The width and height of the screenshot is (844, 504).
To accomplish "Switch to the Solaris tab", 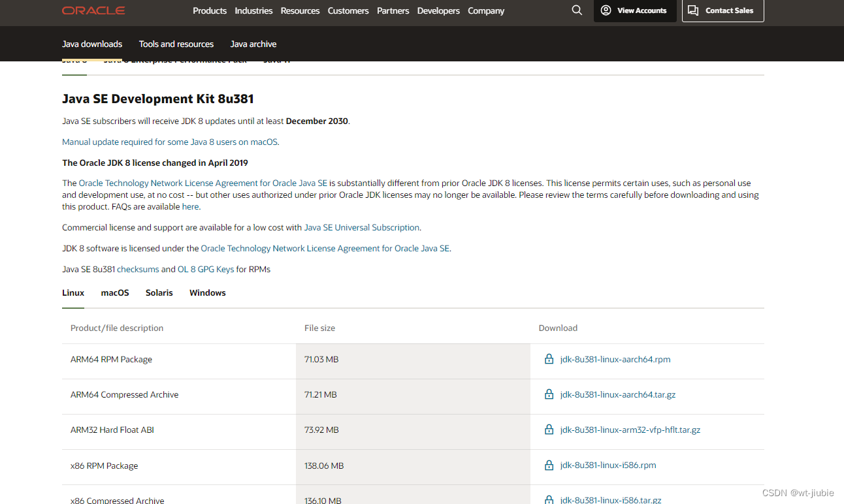I will tap(159, 292).
